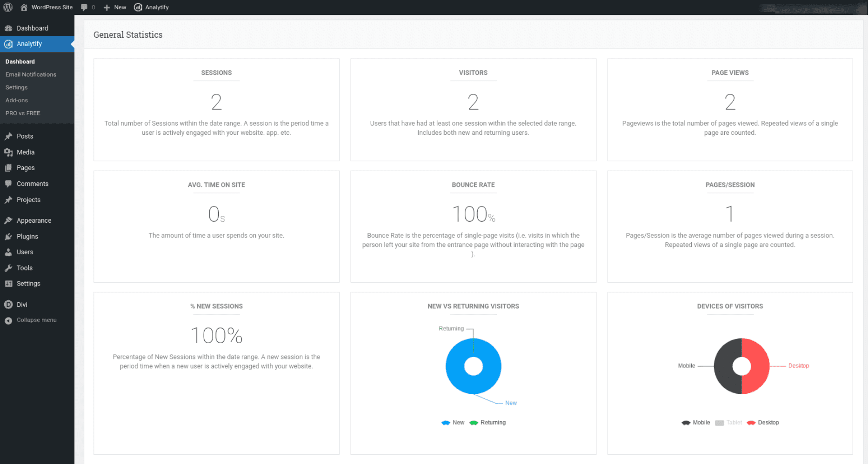Click the Posts pin icon in sidebar
Screen dimensions: 868x464
pyautogui.click(x=8, y=136)
